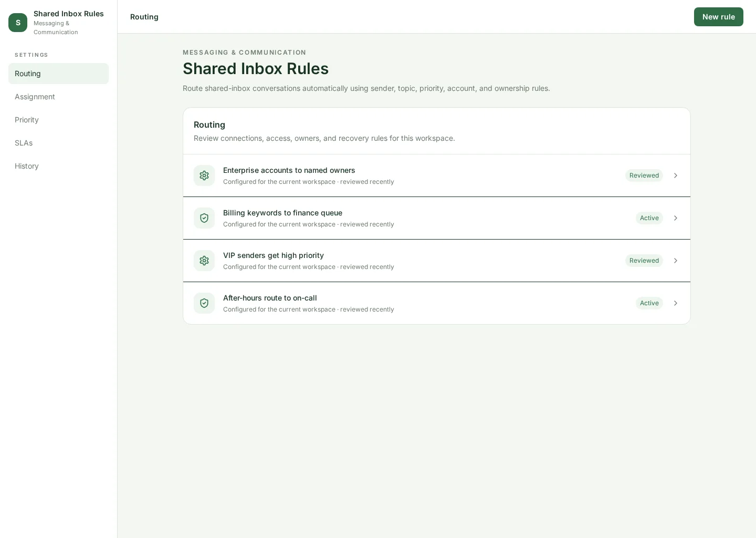The height and width of the screenshot is (538, 756).
Task: Go to the SLAs settings section
Action: [x=58, y=143]
